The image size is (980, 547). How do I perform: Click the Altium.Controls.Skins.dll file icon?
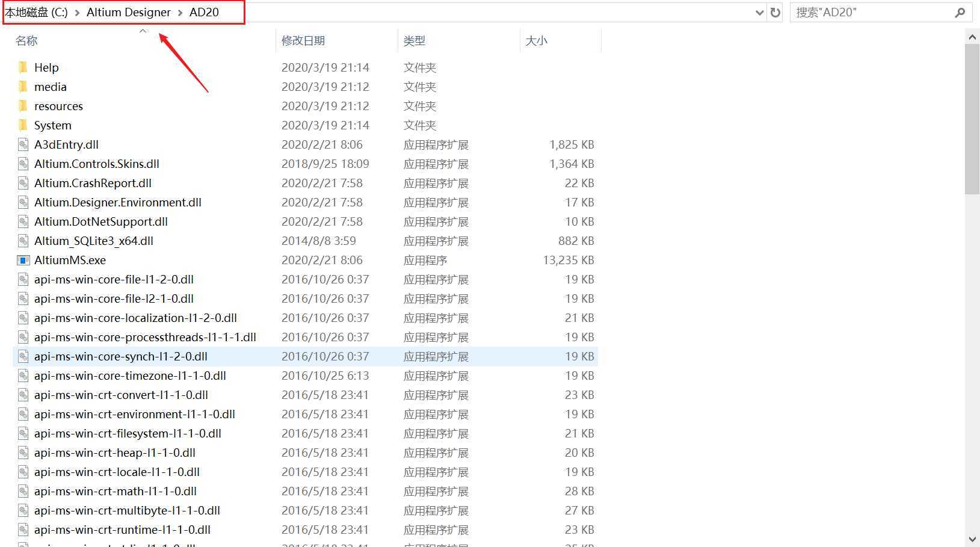coord(23,164)
